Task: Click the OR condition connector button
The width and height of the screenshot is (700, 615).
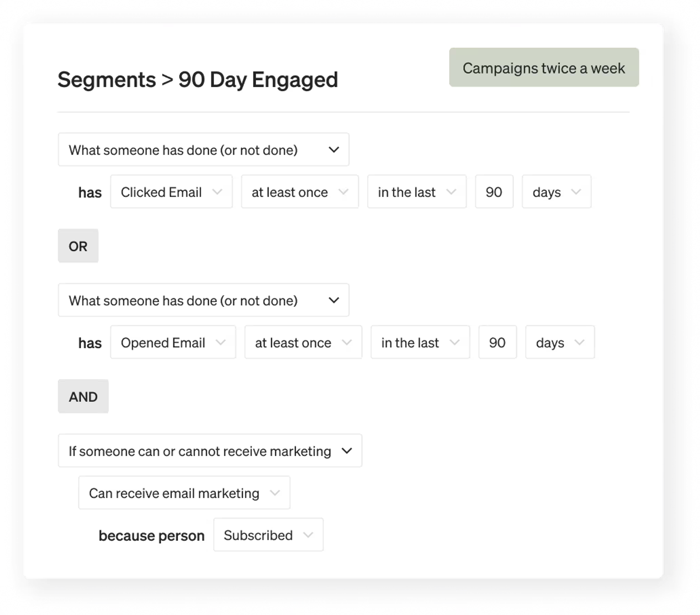Action: pos(78,246)
